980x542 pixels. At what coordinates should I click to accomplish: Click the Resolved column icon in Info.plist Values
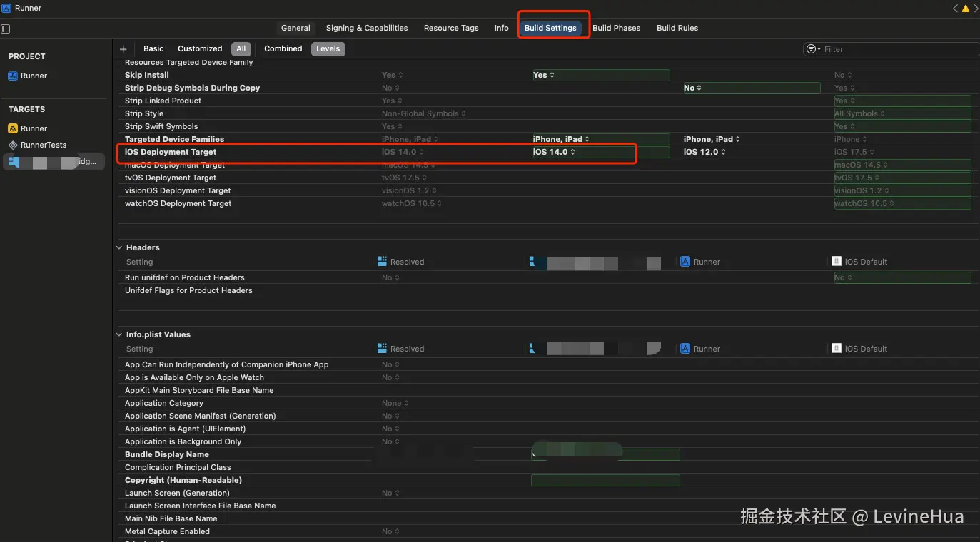(382, 349)
